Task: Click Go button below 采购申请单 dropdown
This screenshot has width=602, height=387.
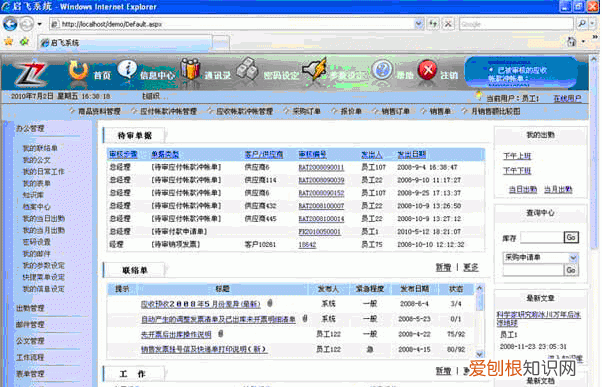Action: 571,270
